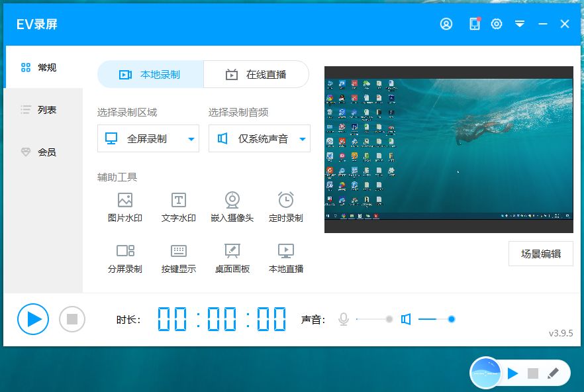Open the 仅系统声音 audio source dropdown
Viewport: 584px width, 392px height.
click(x=259, y=138)
